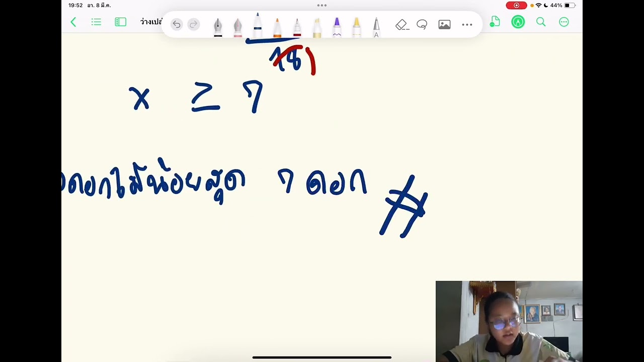Select the text pencil tool marked A
The width and height of the screenshot is (644, 362).
[376, 27]
